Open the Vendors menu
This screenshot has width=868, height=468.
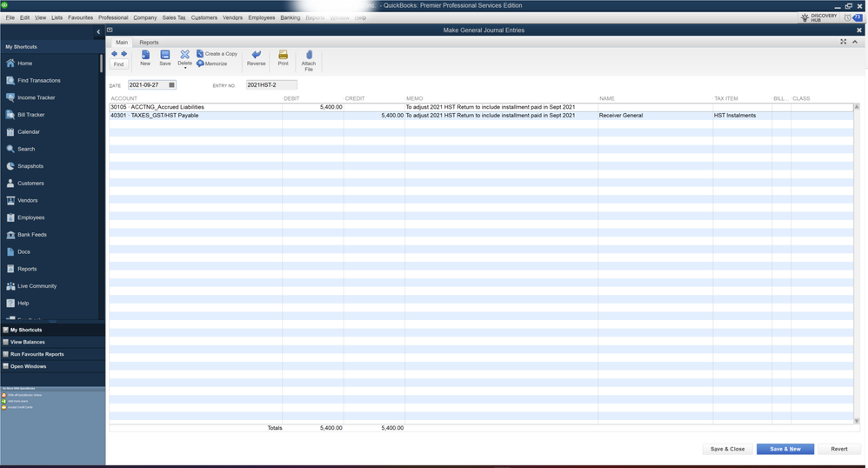click(232, 17)
